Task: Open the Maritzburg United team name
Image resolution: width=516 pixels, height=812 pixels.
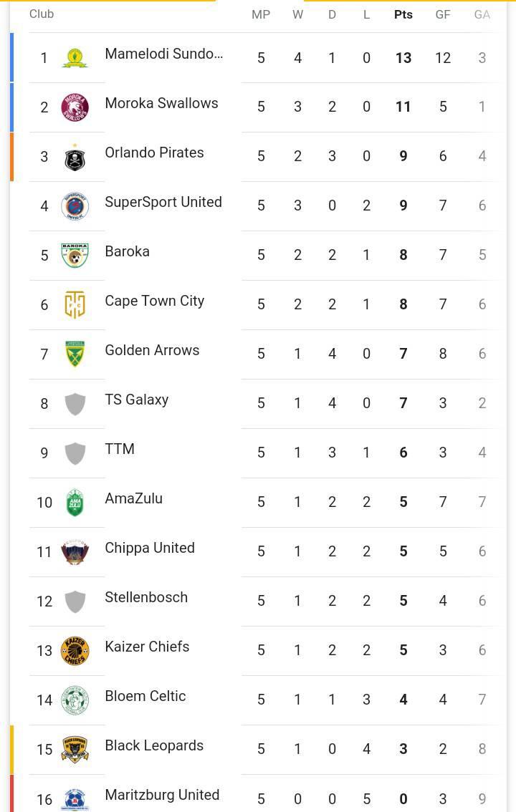Action: (162, 795)
